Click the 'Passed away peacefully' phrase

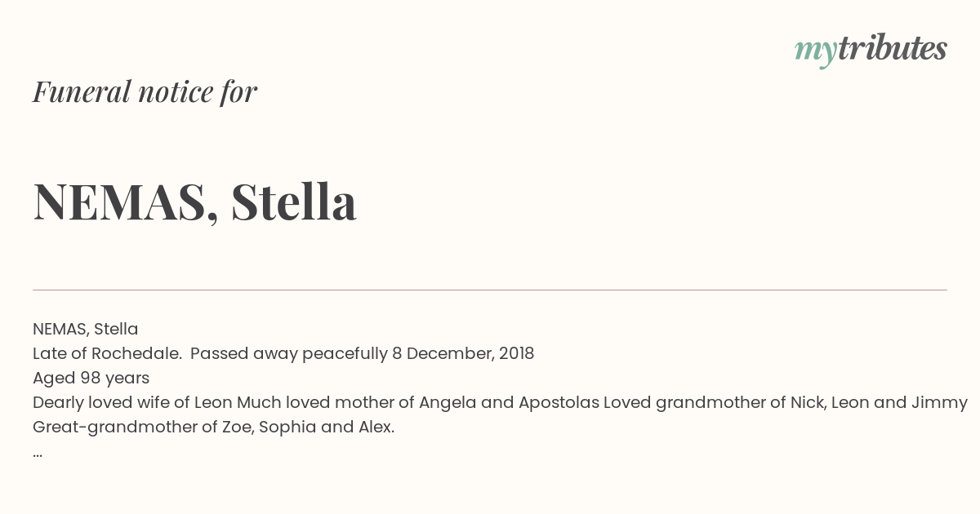[289, 353]
